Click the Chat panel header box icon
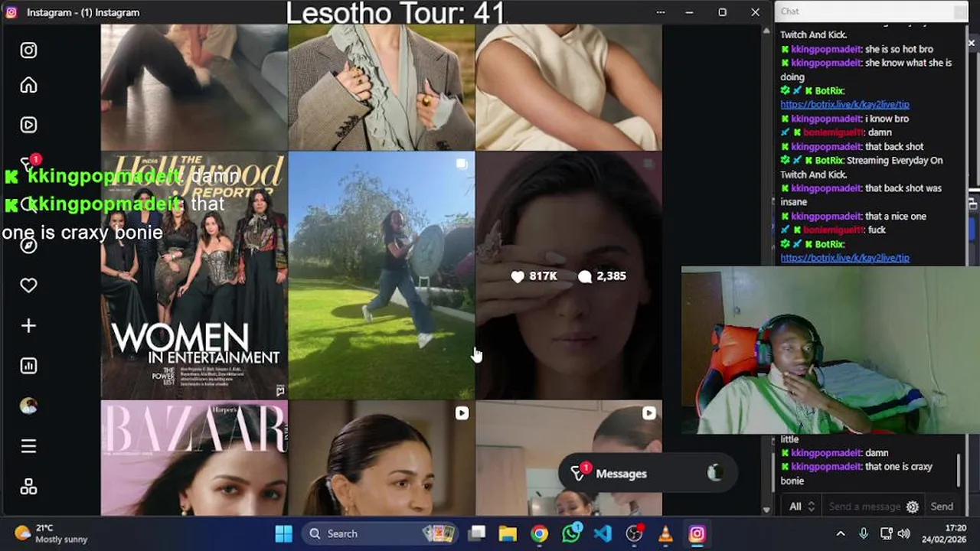 960,11
